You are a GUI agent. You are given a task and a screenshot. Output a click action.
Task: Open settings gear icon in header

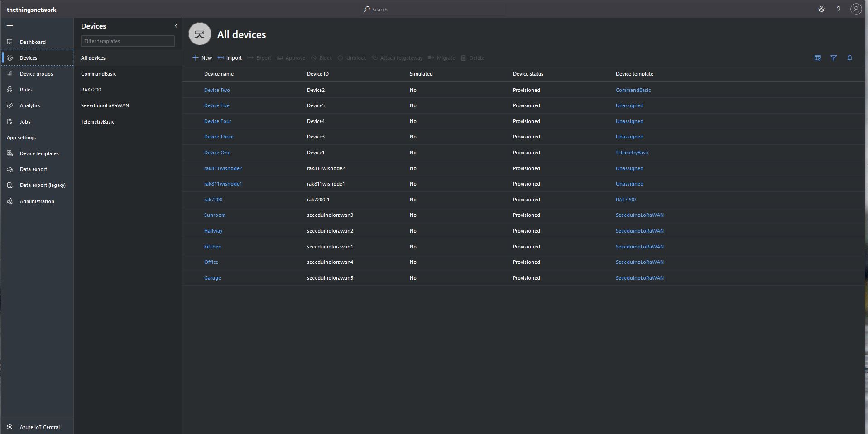click(x=821, y=9)
